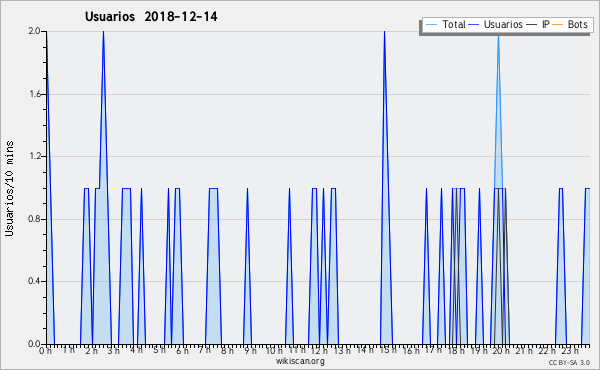Click the '20 h' x-axis label
The image size is (600, 370).
tap(501, 350)
